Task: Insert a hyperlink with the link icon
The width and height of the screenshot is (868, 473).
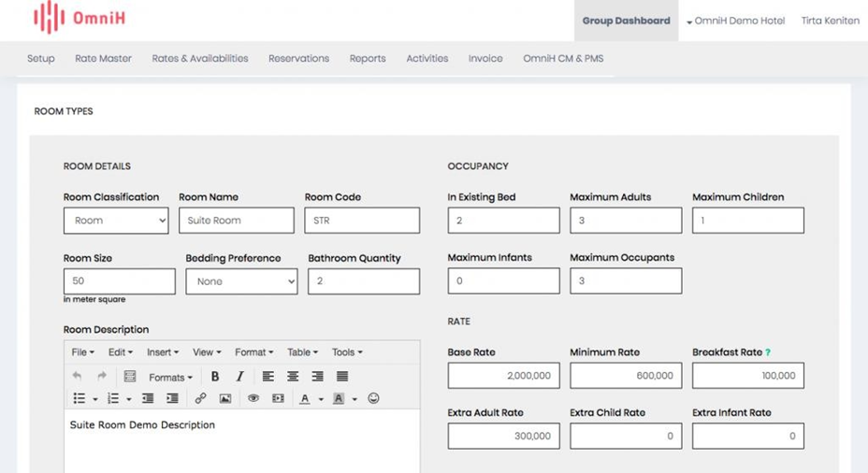Action: [200, 398]
